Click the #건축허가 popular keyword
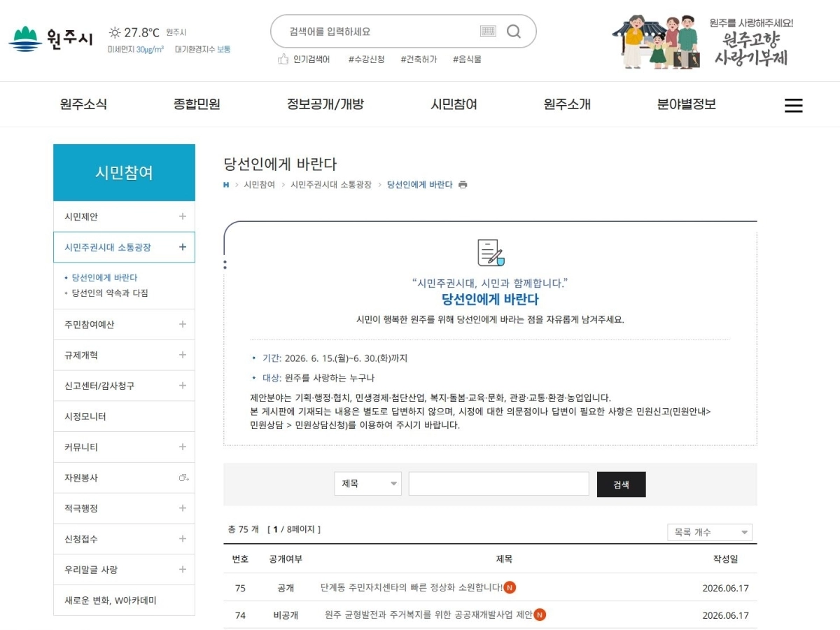The image size is (840, 630). 419,59
